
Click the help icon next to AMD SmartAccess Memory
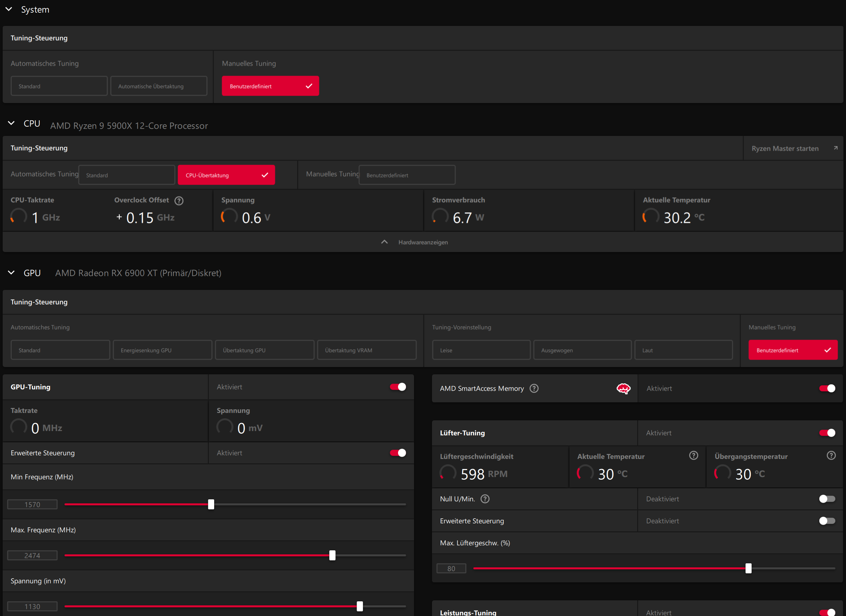point(534,388)
